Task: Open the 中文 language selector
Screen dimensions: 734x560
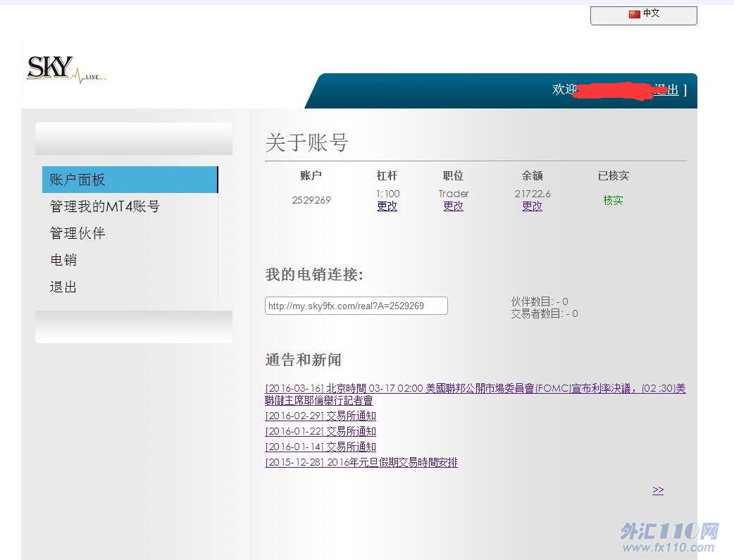Action: point(643,15)
